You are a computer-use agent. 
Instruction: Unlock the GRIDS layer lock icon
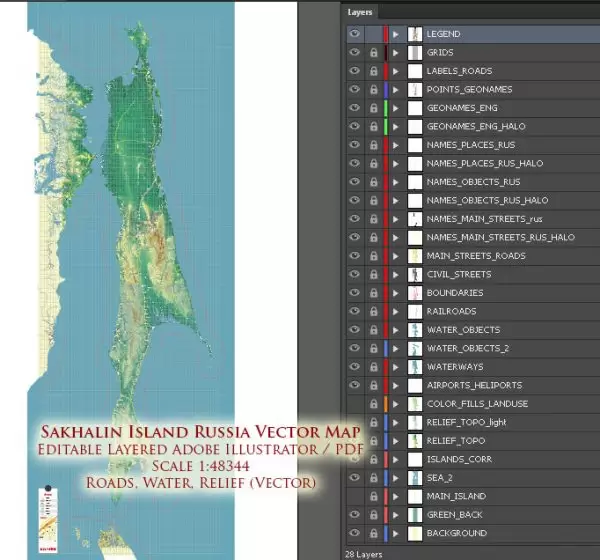click(x=373, y=52)
